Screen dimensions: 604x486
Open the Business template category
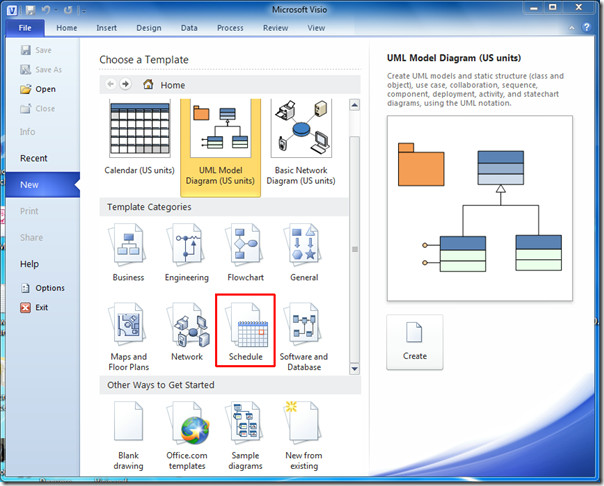[128, 253]
